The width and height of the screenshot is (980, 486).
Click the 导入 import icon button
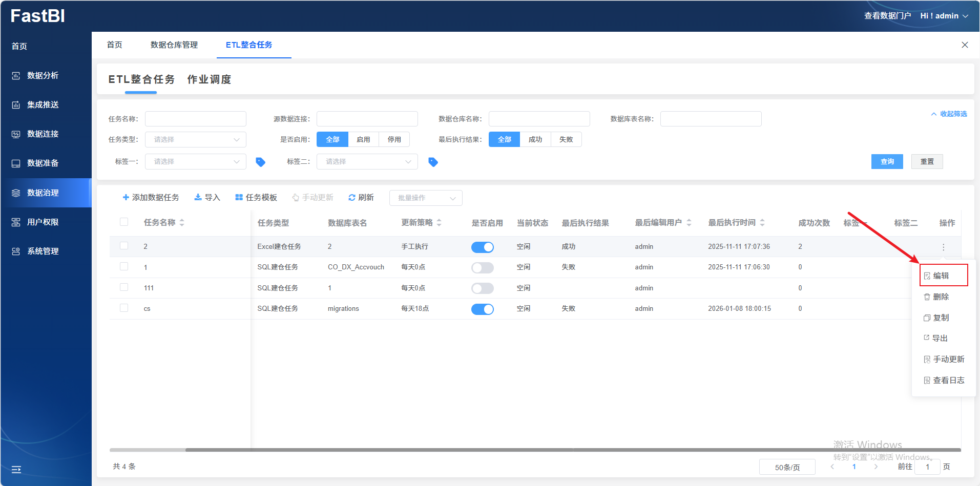tap(198, 198)
